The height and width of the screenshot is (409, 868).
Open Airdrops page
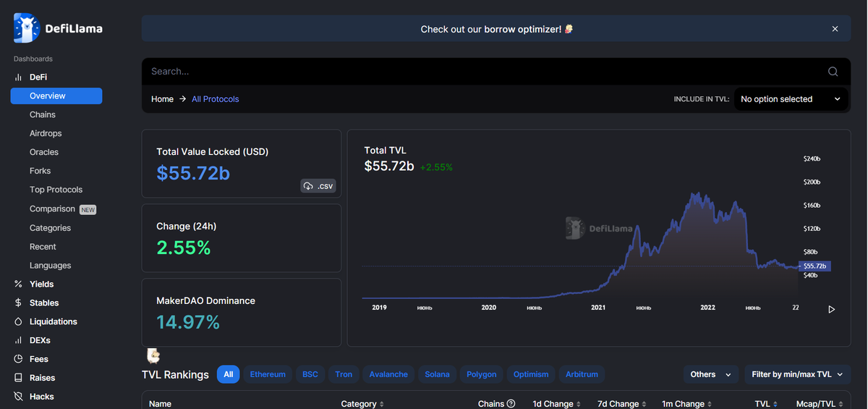point(46,133)
